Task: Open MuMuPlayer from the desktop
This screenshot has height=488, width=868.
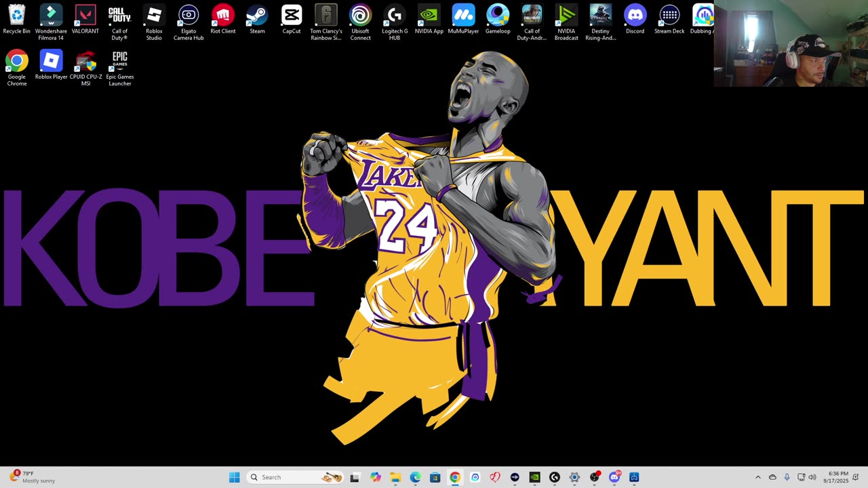Action: 463,19
